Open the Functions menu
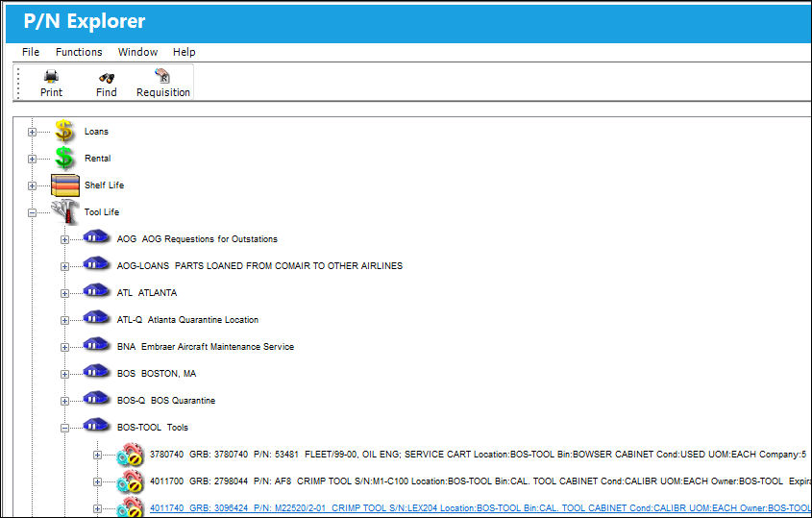This screenshot has height=518, width=812. click(79, 52)
